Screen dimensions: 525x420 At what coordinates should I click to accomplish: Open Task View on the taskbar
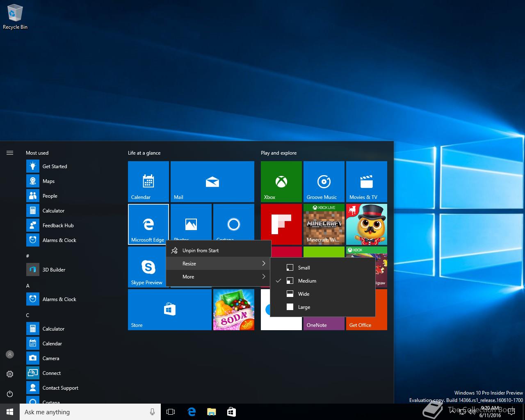[171, 412]
